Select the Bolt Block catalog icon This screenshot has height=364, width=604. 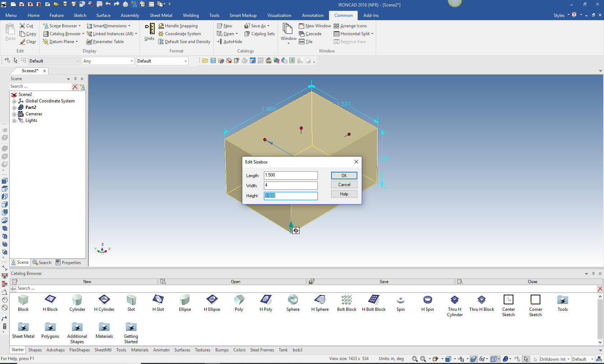pyautogui.click(x=347, y=300)
